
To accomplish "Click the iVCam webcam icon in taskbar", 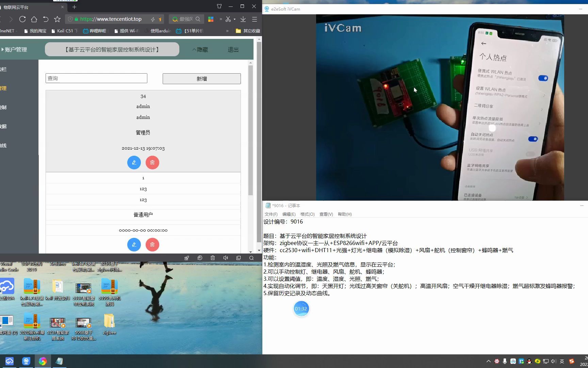I will pyautogui.click(x=26, y=361).
